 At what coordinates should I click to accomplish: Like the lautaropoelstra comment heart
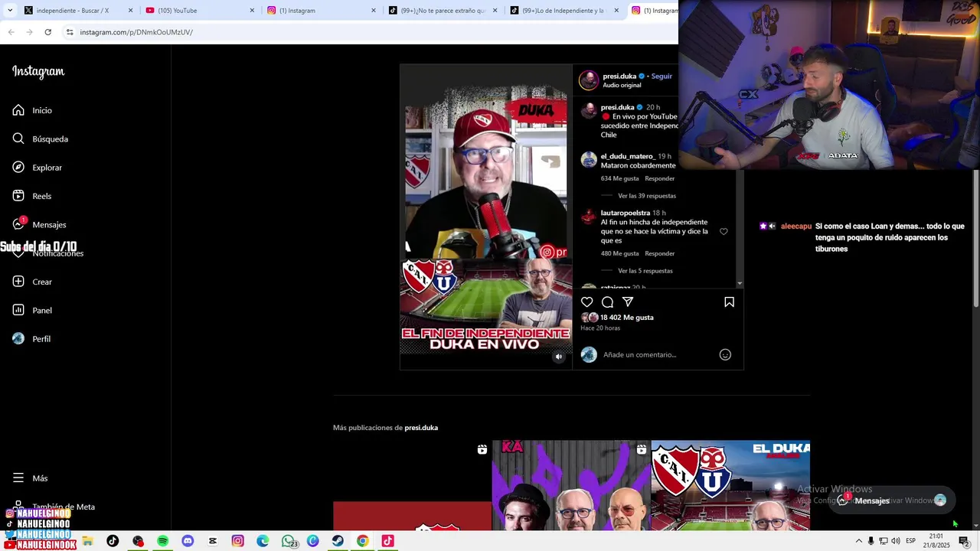(724, 231)
